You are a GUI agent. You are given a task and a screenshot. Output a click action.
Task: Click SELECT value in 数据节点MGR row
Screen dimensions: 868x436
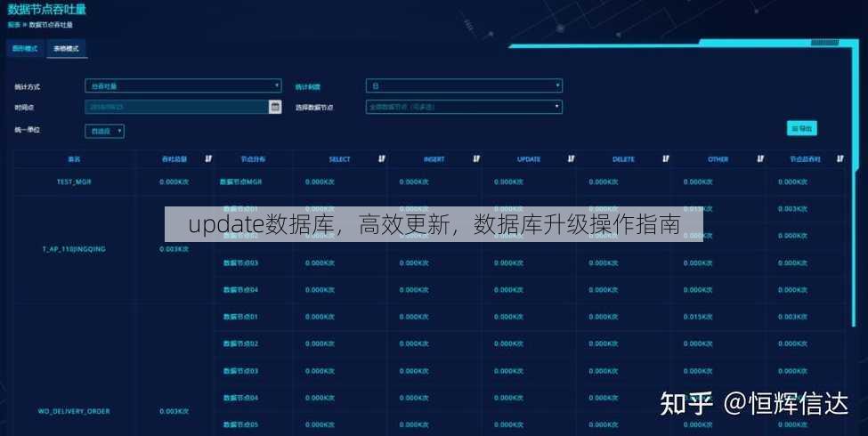(x=320, y=182)
